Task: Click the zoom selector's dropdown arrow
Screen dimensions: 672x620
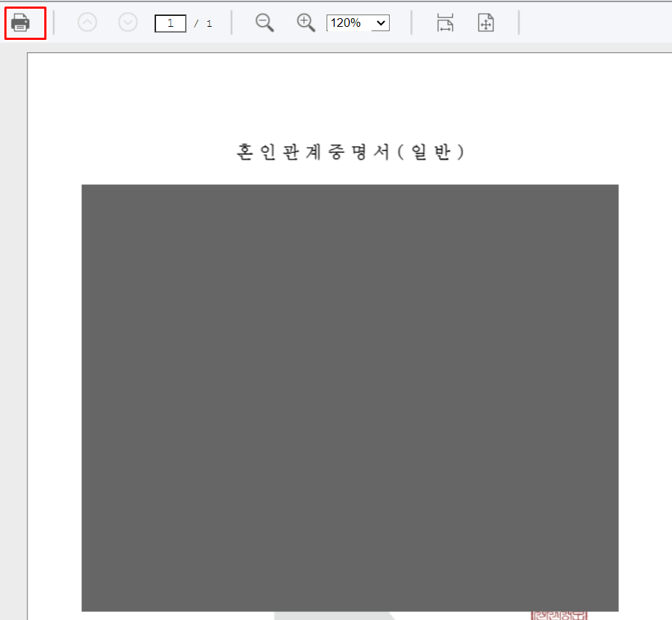Action: 380,22
